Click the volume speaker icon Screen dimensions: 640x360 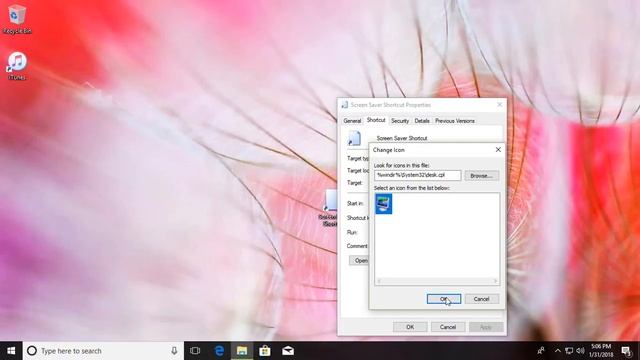[x=580, y=351]
